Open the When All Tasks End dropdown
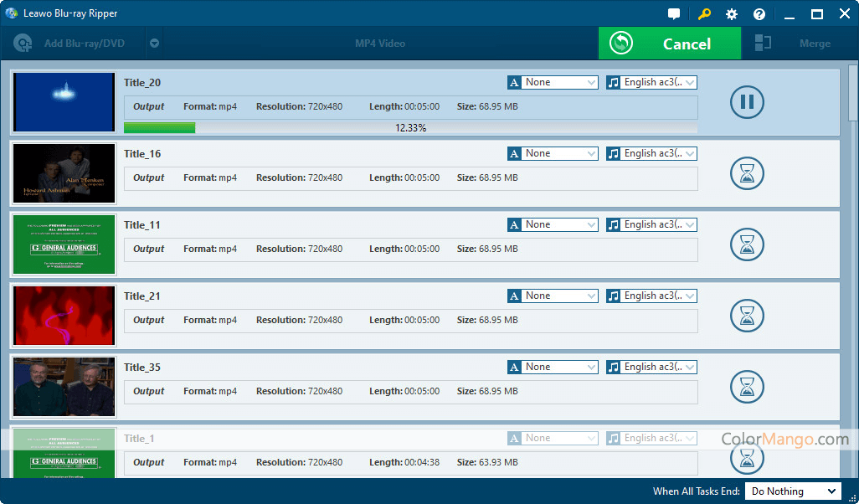 coord(792,491)
